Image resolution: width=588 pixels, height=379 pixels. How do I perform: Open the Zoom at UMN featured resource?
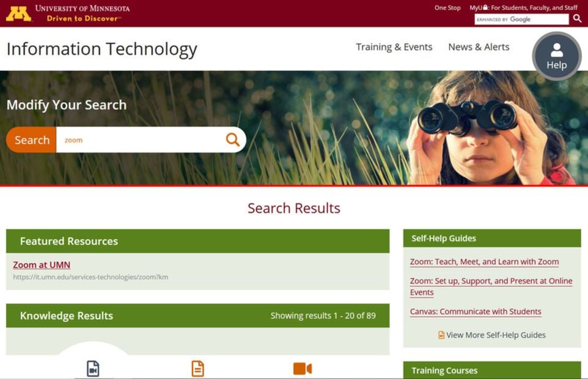pos(42,265)
